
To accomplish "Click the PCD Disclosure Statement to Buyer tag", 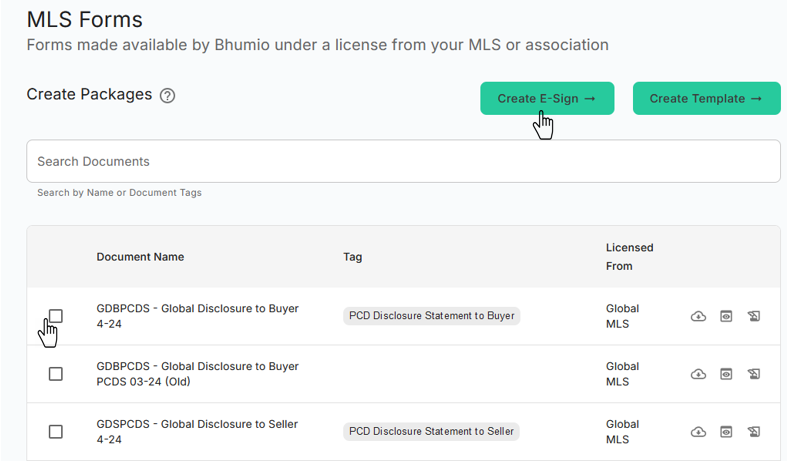I will coord(431,316).
